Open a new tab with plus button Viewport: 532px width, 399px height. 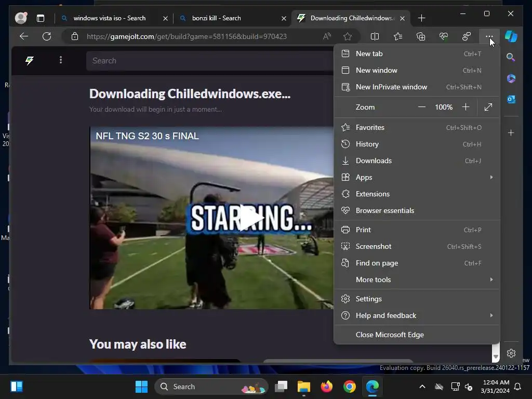[421, 18]
